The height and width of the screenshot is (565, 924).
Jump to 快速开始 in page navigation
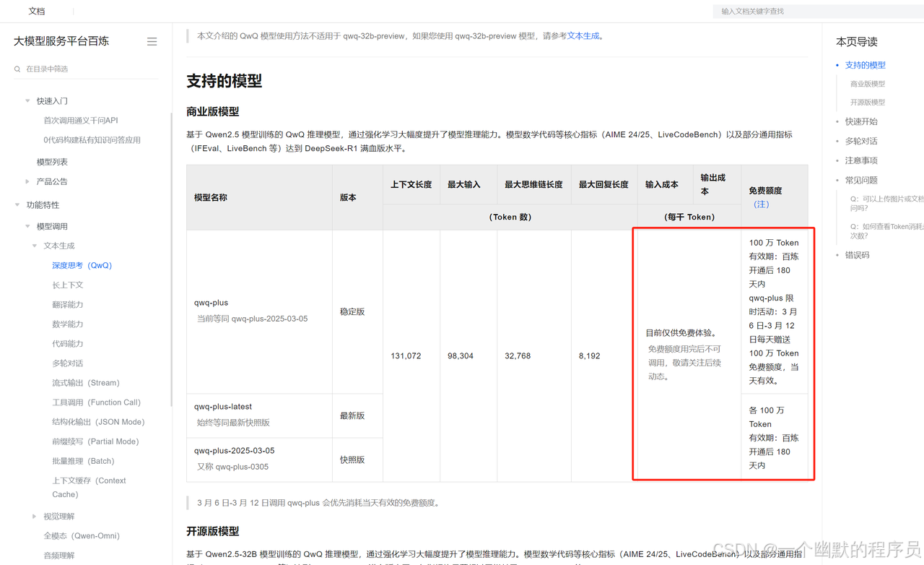(861, 121)
